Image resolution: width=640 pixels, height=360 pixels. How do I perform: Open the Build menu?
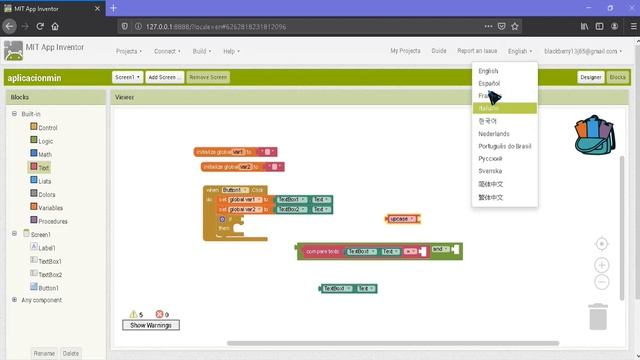[202, 51]
